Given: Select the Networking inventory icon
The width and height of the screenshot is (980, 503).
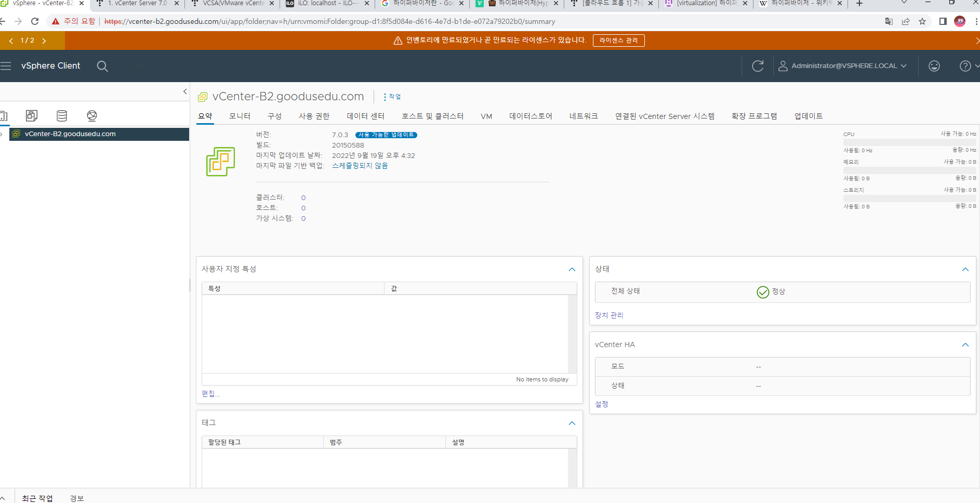Looking at the screenshot, I should 92,115.
